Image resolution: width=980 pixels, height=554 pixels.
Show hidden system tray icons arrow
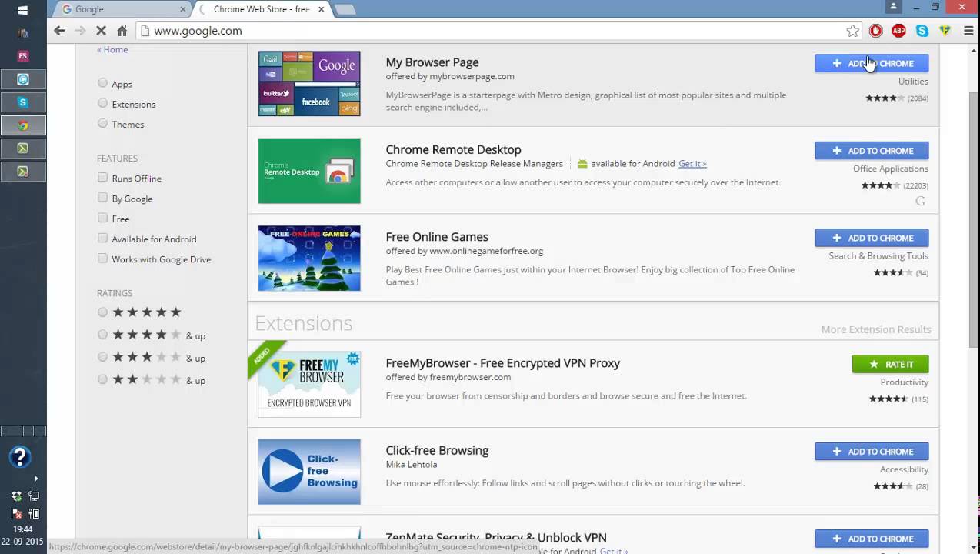point(35,479)
